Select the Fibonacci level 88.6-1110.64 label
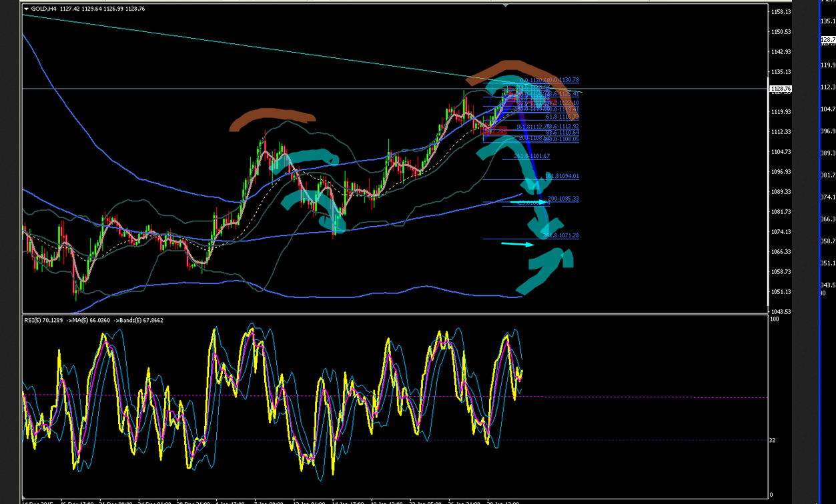 tap(562, 133)
